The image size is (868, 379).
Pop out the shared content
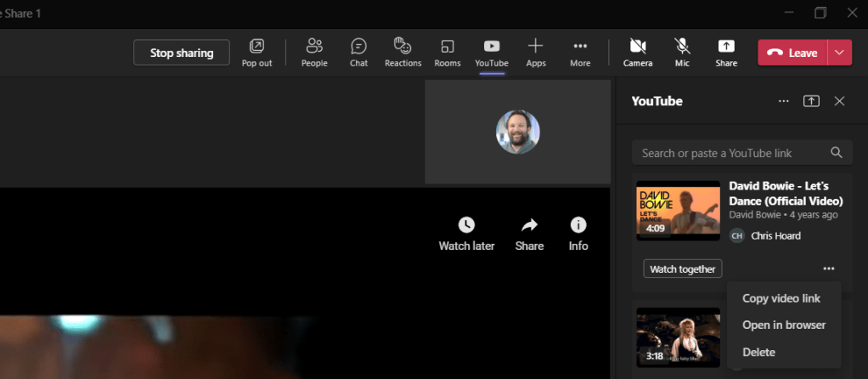256,52
